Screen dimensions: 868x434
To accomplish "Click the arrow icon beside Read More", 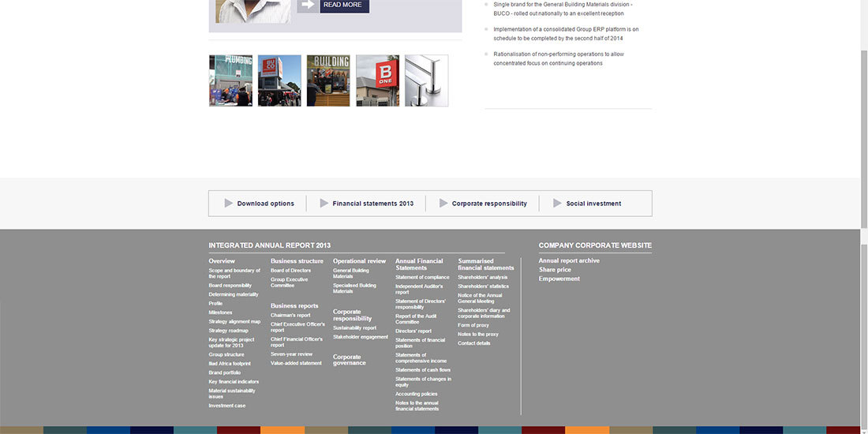I will [308, 5].
